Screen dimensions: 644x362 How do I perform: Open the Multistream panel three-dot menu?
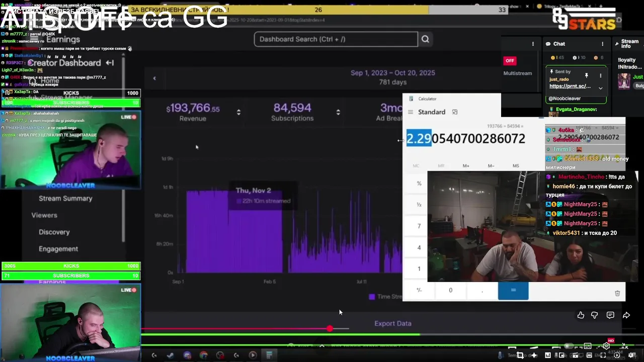coord(533,44)
